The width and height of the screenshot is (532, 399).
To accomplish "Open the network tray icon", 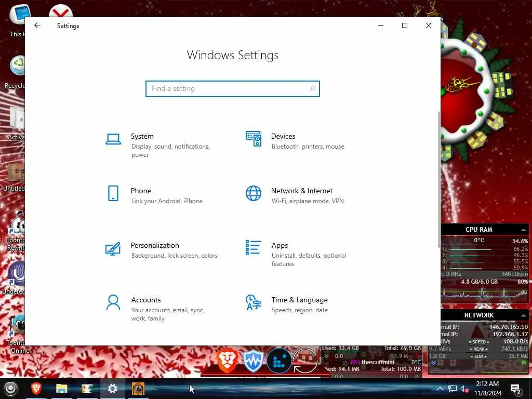I will click(x=453, y=389).
